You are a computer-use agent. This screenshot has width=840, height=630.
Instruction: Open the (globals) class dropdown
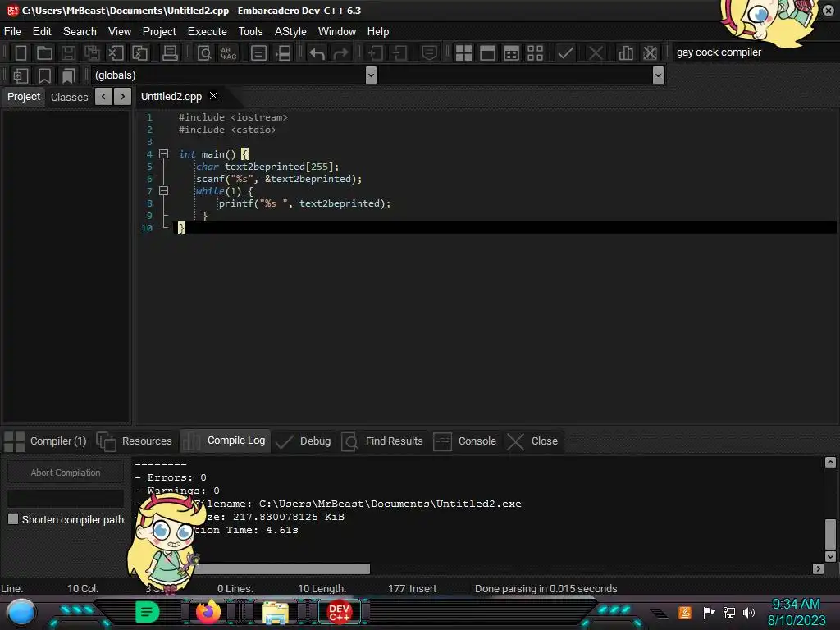click(x=371, y=75)
